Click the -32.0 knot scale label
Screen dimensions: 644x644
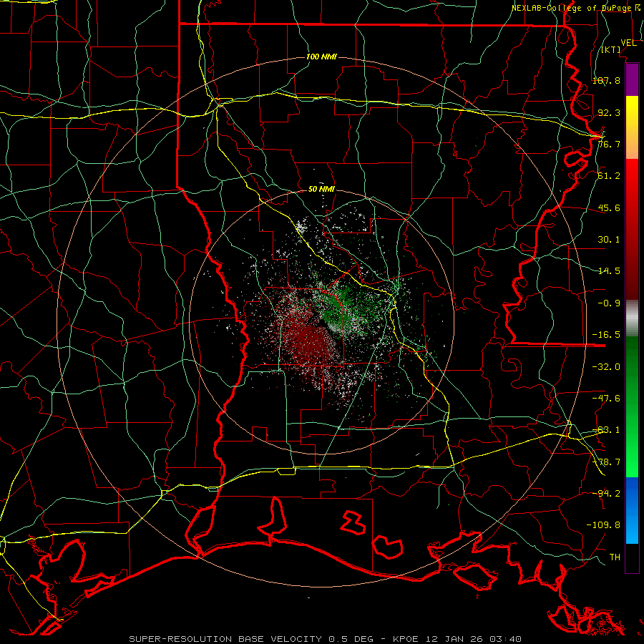(606, 366)
